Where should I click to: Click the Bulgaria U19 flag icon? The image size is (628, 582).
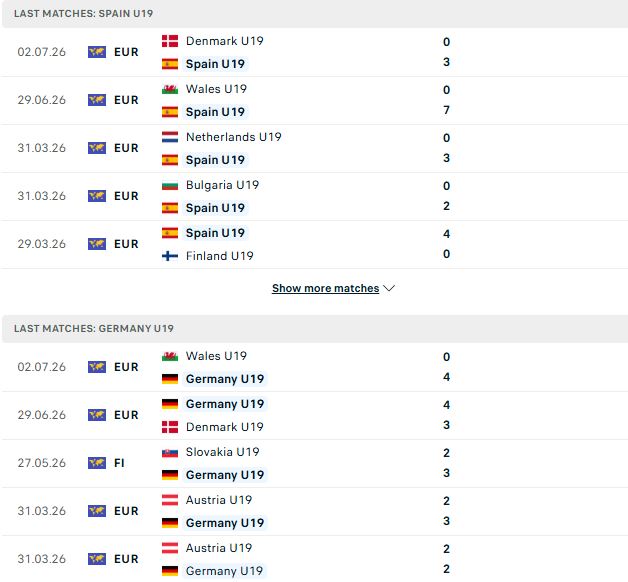pos(170,185)
